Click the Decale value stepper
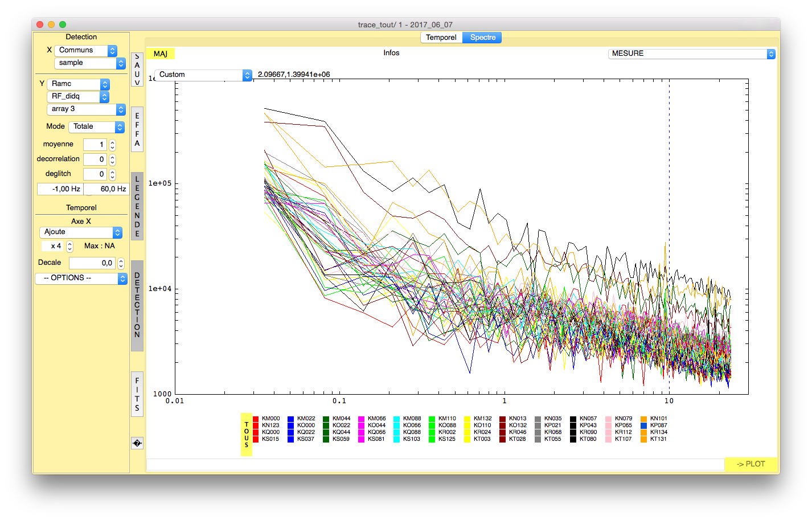Image resolution: width=812 pixels, height=520 pixels. pyautogui.click(x=121, y=263)
